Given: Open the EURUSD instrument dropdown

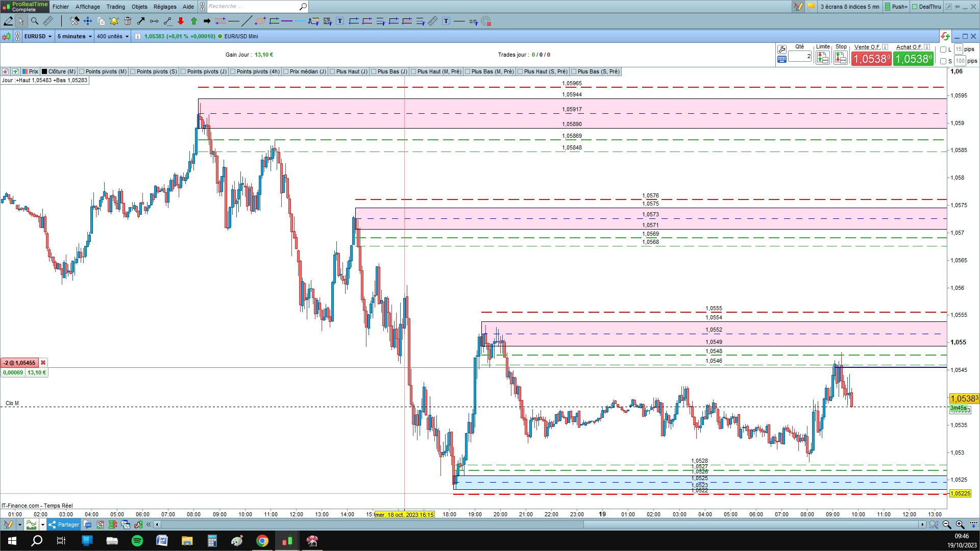Looking at the screenshot, I should coord(38,36).
